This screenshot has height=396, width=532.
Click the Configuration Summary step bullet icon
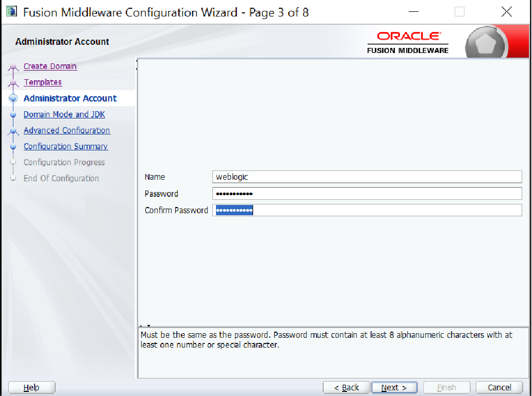coord(13,147)
